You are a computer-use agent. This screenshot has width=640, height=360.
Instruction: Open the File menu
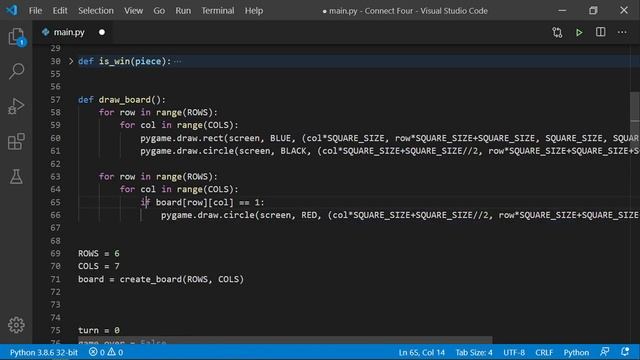(x=35, y=11)
